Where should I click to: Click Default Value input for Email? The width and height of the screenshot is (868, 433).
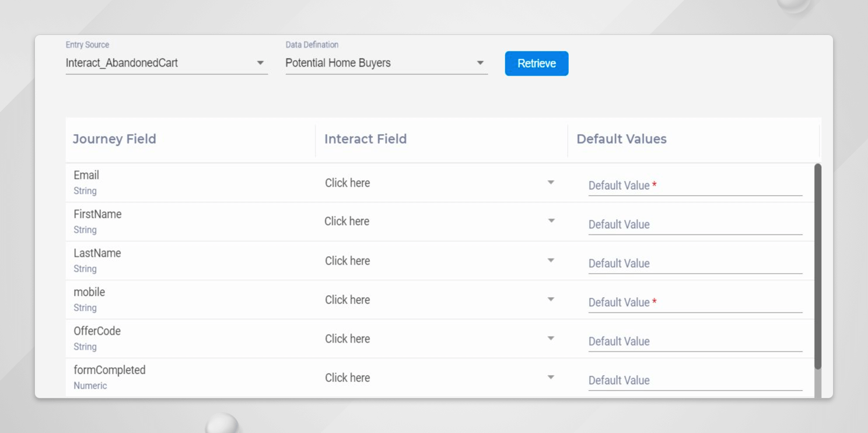695,186
